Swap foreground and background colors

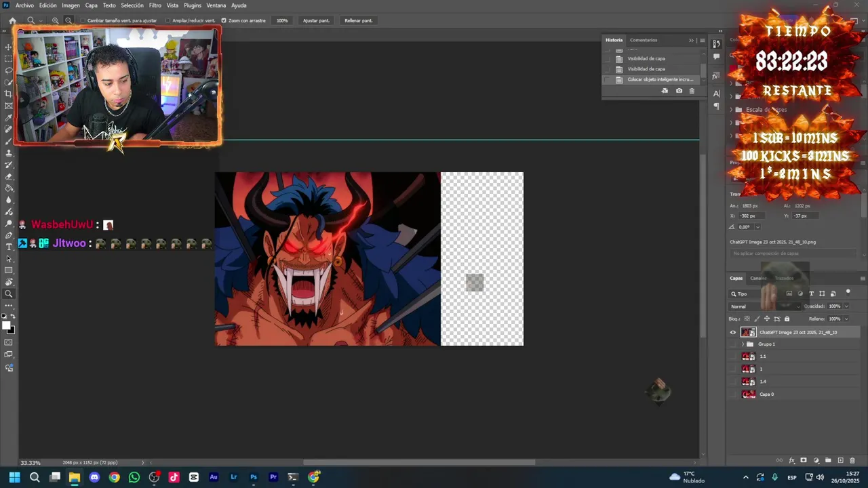coord(12,317)
